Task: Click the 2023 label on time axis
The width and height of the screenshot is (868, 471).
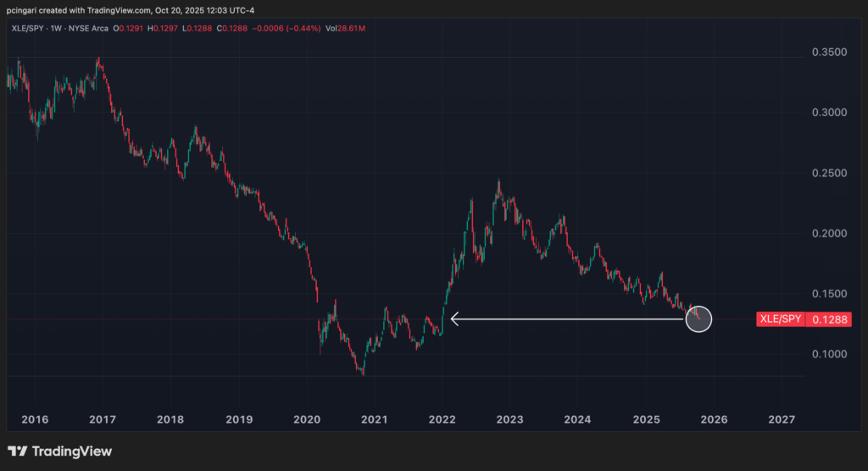Action: point(509,419)
